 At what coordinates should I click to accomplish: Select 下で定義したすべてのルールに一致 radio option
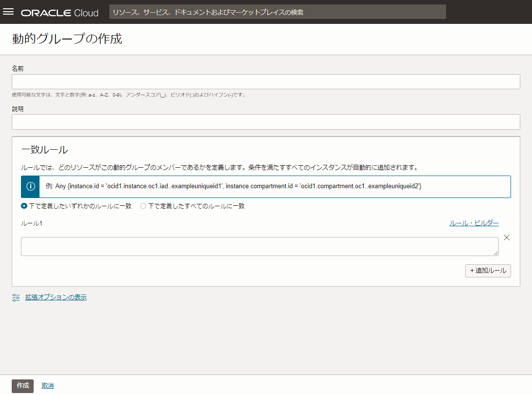[x=143, y=206]
